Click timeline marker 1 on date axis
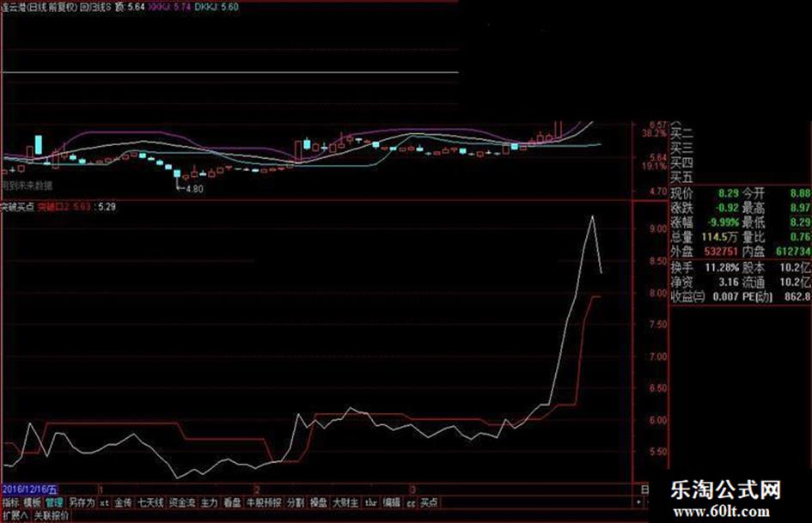 (x=101, y=490)
